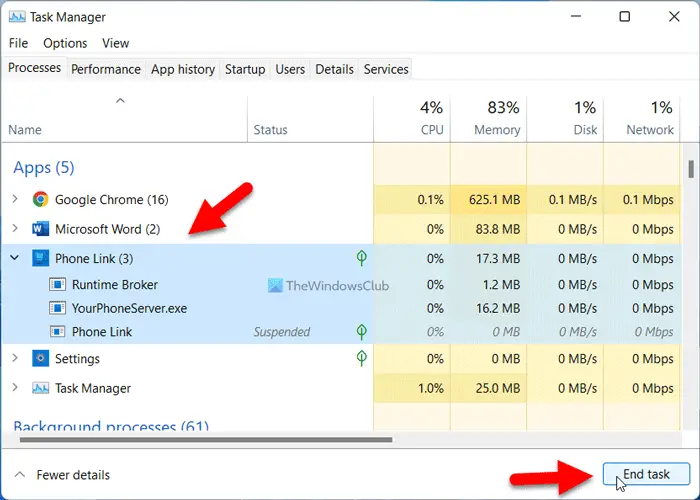The width and height of the screenshot is (700, 500).
Task: Open the View menu
Action: click(x=116, y=43)
